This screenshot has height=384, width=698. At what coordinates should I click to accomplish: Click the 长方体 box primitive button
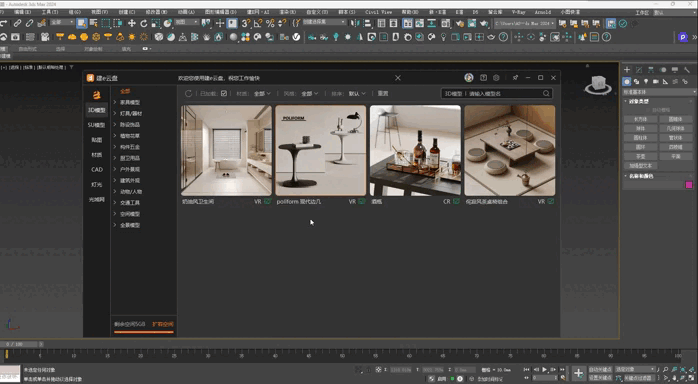tap(640, 119)
